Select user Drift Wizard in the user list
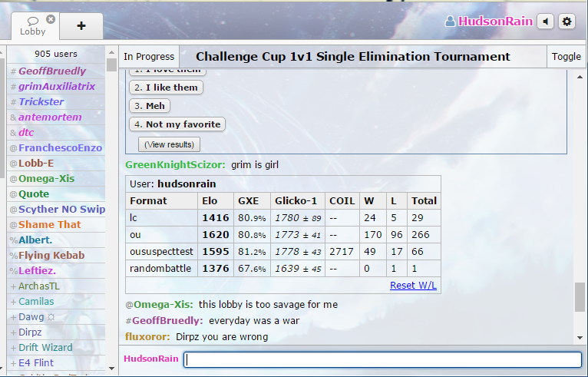The image size is (588, 377). [x=56, y=348]
